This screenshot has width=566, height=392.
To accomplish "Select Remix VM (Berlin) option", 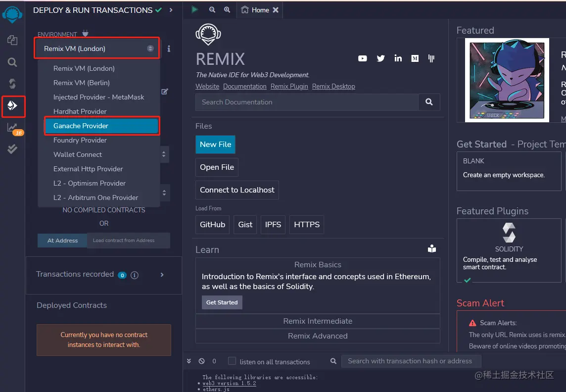I will click(99, 83).
